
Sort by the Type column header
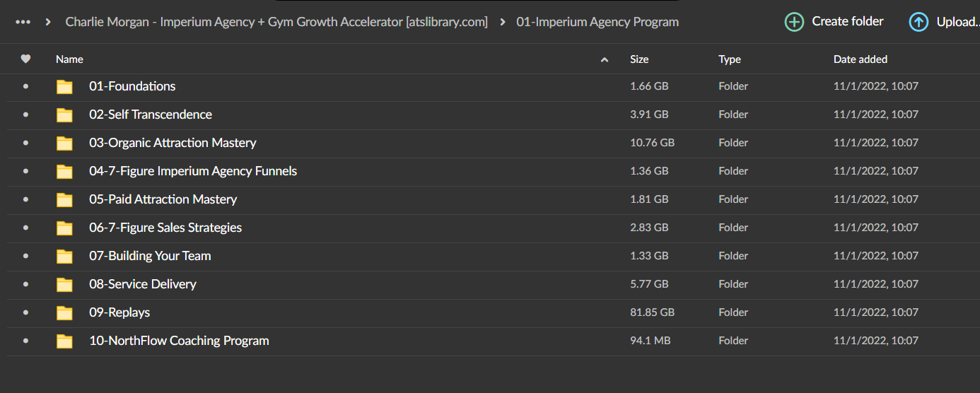tap(730, 59)
